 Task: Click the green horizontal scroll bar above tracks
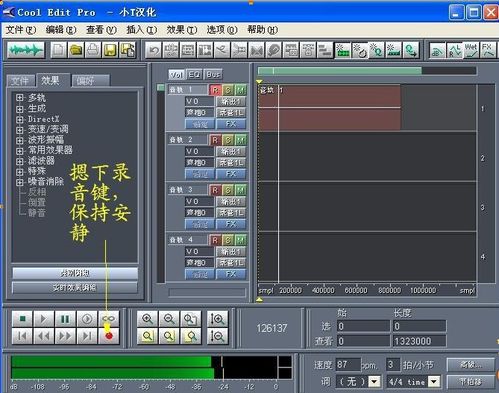[340, 71]
